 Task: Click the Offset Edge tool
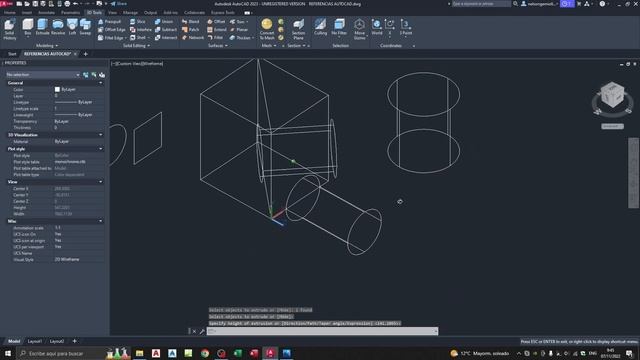click(x=112, y=29)
